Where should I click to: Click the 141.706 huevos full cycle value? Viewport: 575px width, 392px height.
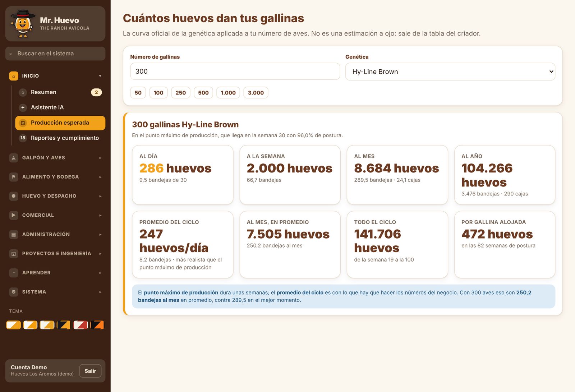click(377, 241)
